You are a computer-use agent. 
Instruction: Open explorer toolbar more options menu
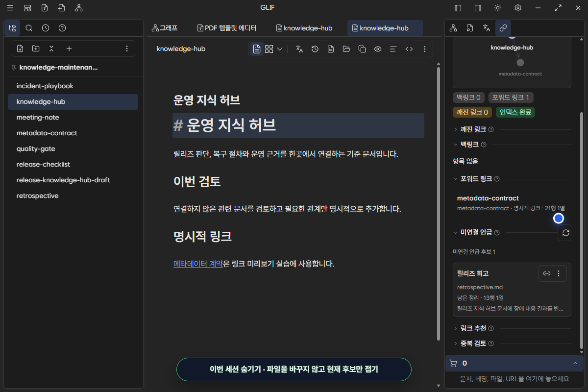[x=127, y=49]
